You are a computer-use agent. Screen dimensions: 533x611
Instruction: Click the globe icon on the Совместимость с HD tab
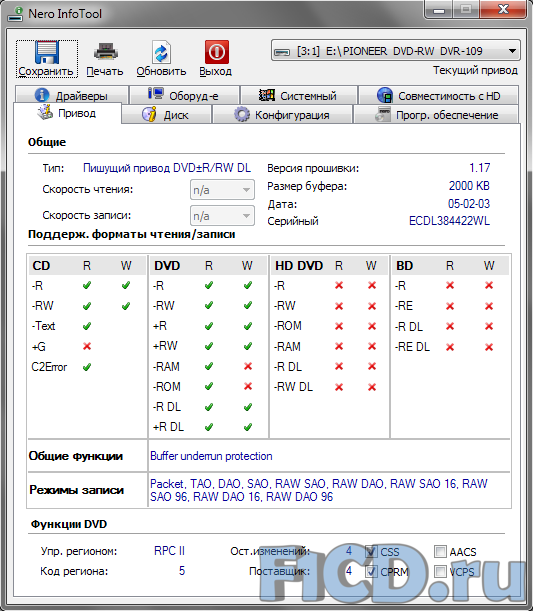385,95
